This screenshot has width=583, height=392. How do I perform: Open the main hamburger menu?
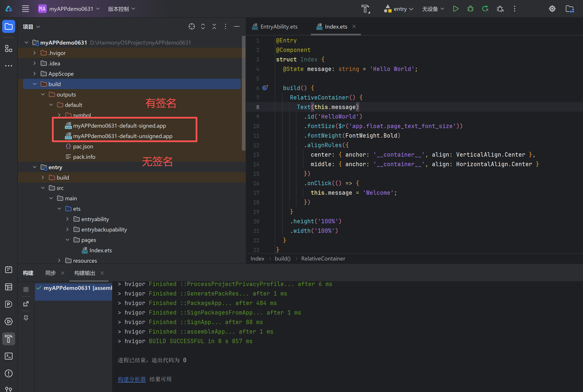[x=26, y=9]
